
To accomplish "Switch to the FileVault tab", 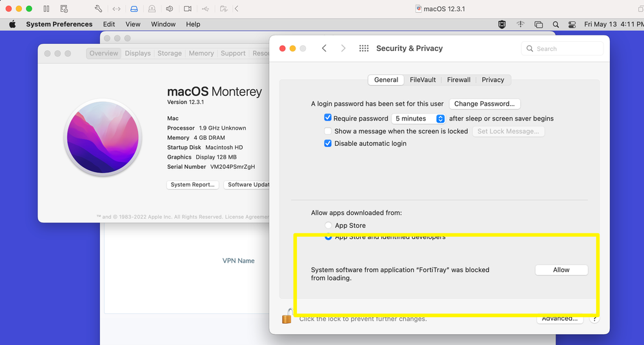I will click(x=423, y=79).
